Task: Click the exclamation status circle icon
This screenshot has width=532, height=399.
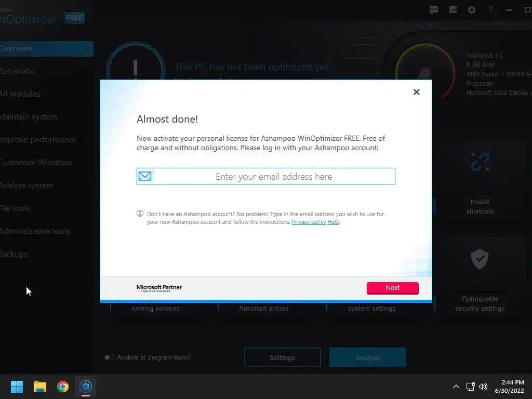Action: [136, 61]
